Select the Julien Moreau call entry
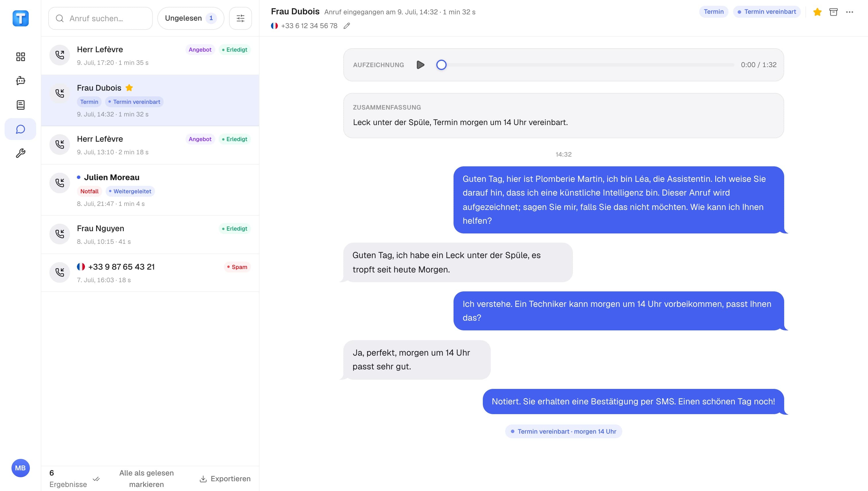This screenshot has width=868, height=491. point(150,190)
